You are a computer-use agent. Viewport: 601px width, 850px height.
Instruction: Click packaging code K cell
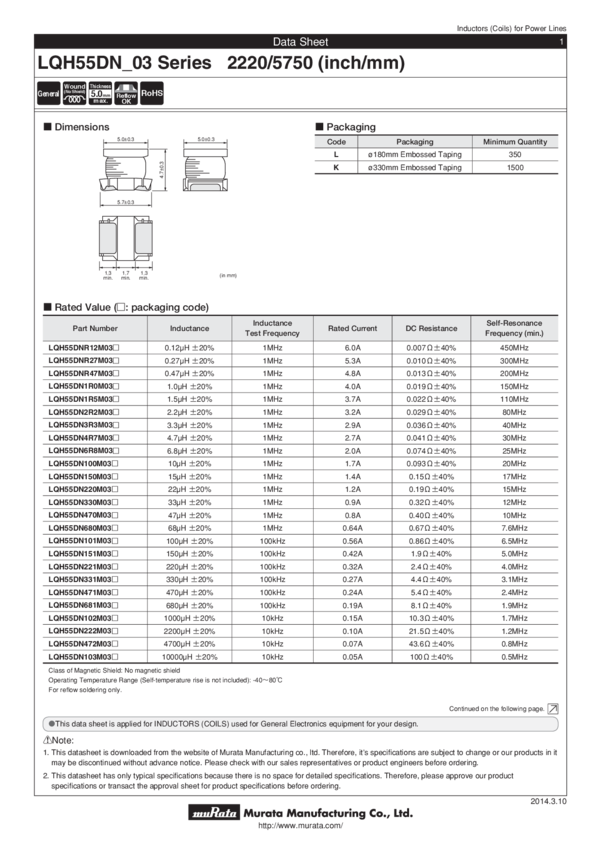[336, 168]
